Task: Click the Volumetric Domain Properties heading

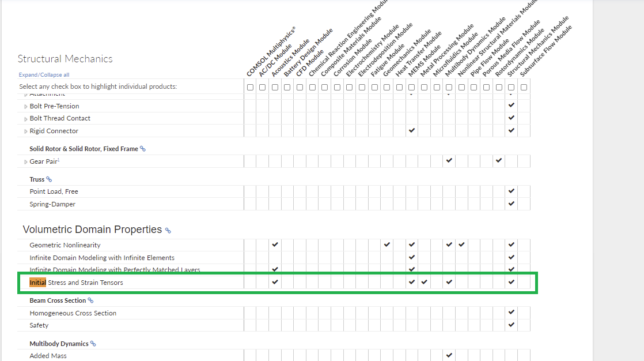Action: tap(92, 230)
